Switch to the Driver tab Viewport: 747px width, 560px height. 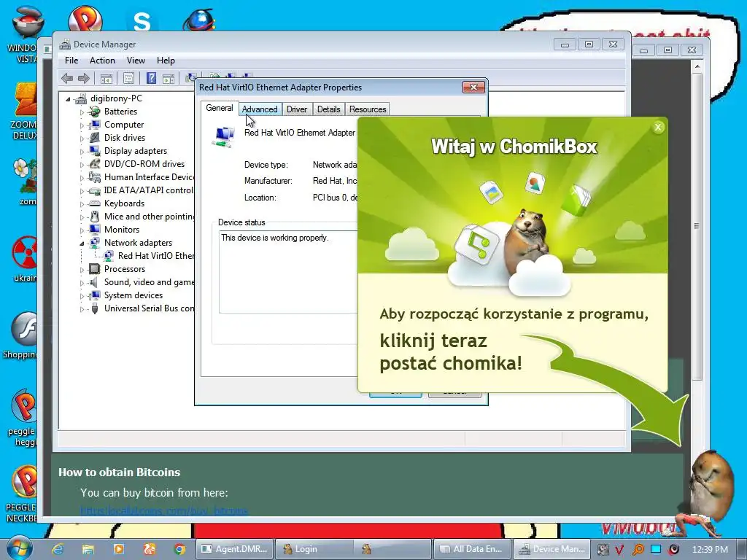(x=297, y=109)
